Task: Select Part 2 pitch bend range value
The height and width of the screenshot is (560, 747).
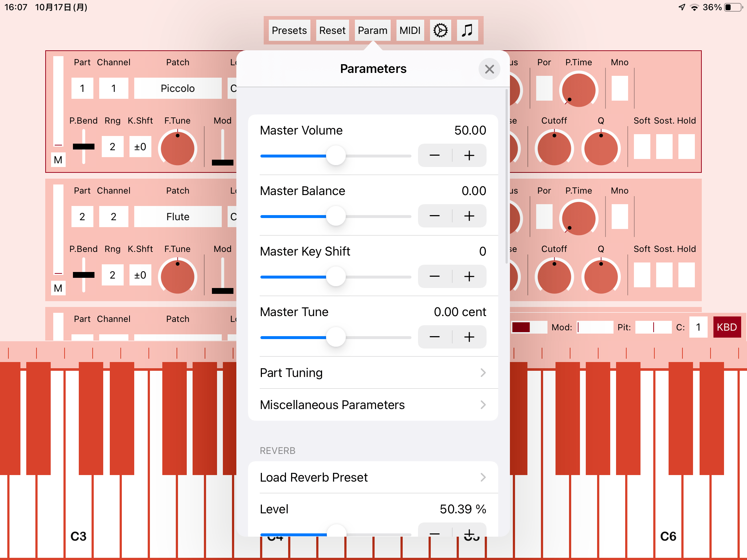Action: pos(112,275)
